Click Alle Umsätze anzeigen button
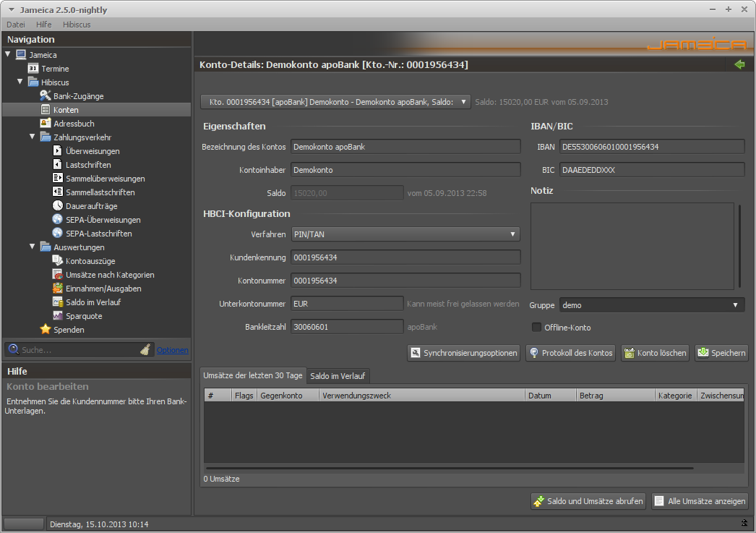The height and width of the screenshot is (533, 756). (700, 501)
